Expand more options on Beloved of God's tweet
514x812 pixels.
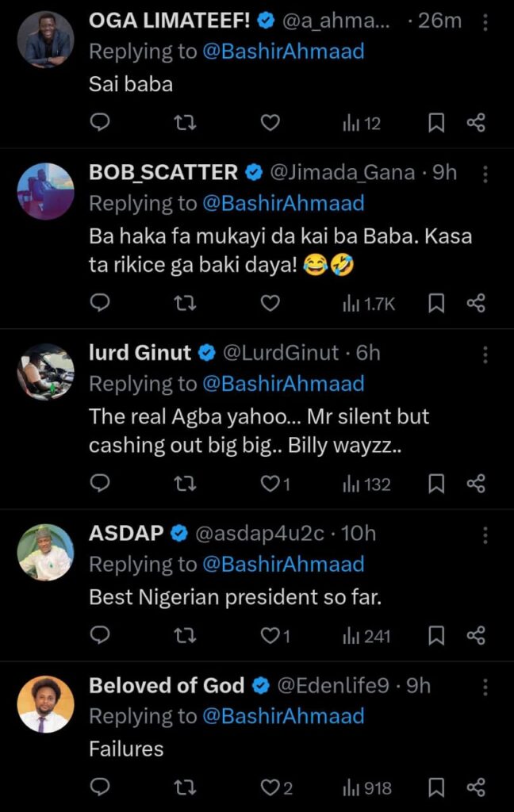click(485, 687)
